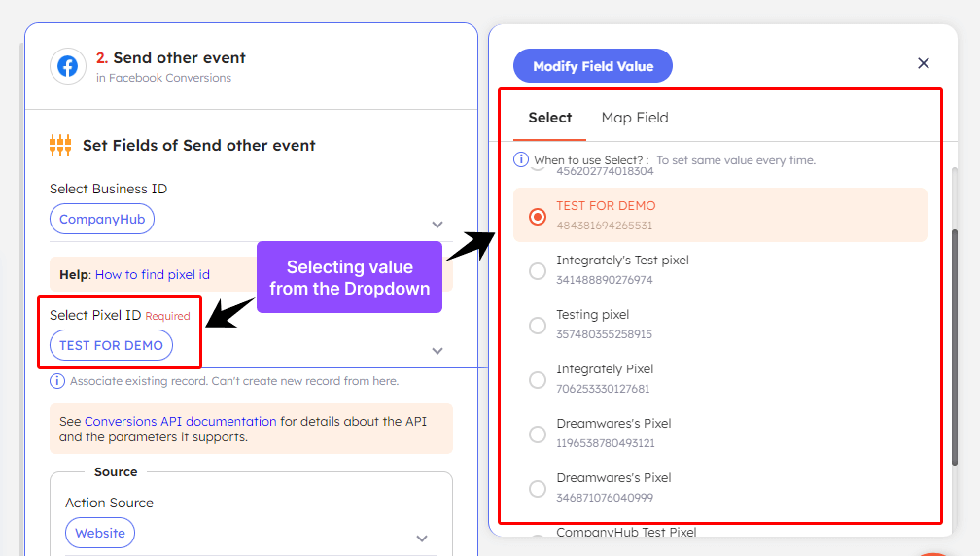
Task: Open the Select tab
Action: pos(549,118)
